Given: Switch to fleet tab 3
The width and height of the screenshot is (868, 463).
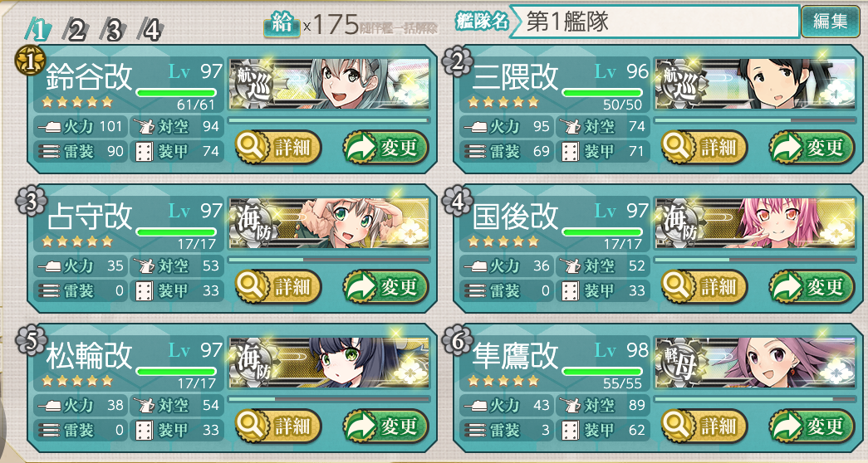Looking at the screenshot, I should tap(113, 30).
